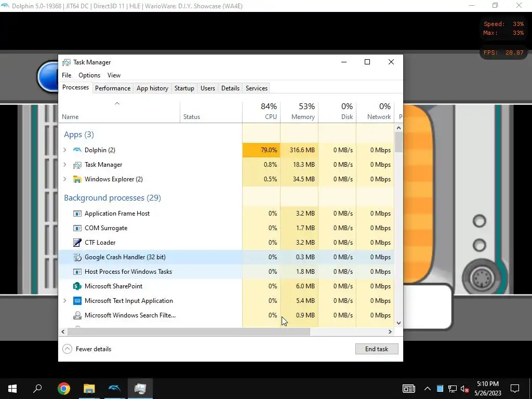532x399 pixels.
Task: Click the Dolphin app icon in process list
Action: pos(77,150)
